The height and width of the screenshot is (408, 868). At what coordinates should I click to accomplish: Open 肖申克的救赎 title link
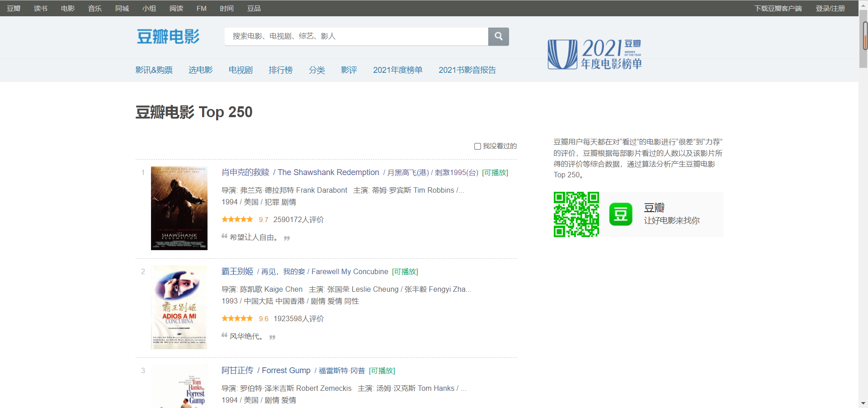pos(245,172)
